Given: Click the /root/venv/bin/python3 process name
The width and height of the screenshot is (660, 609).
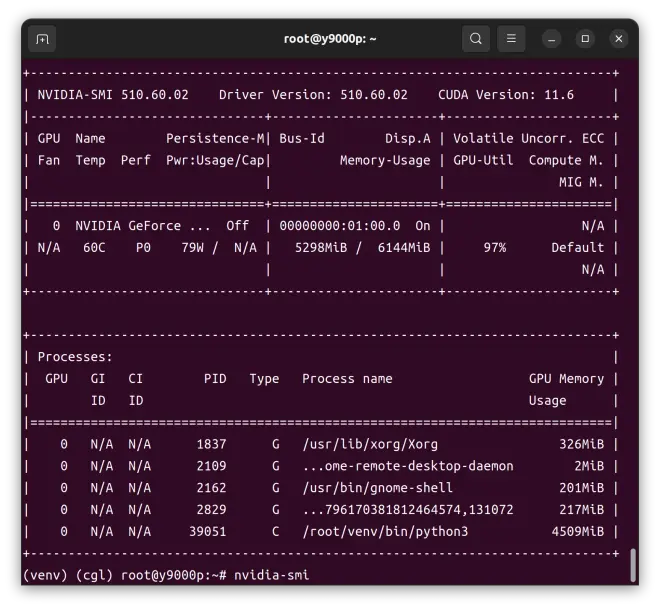Looking at the screenshot, I should (385, 532).
